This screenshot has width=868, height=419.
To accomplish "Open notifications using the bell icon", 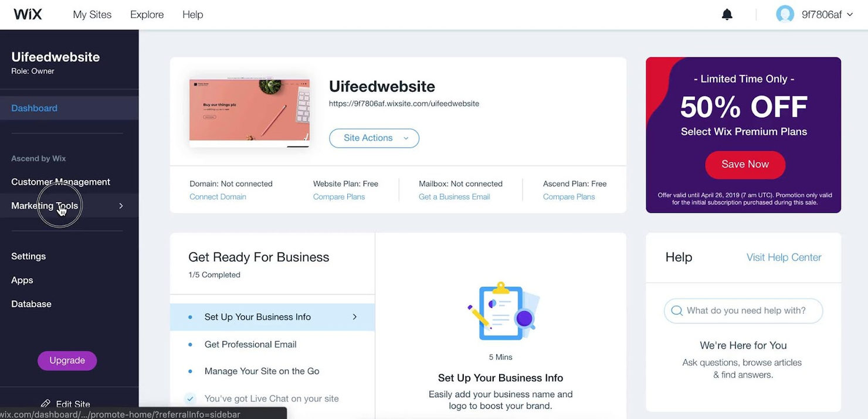I will coord(727,13).
